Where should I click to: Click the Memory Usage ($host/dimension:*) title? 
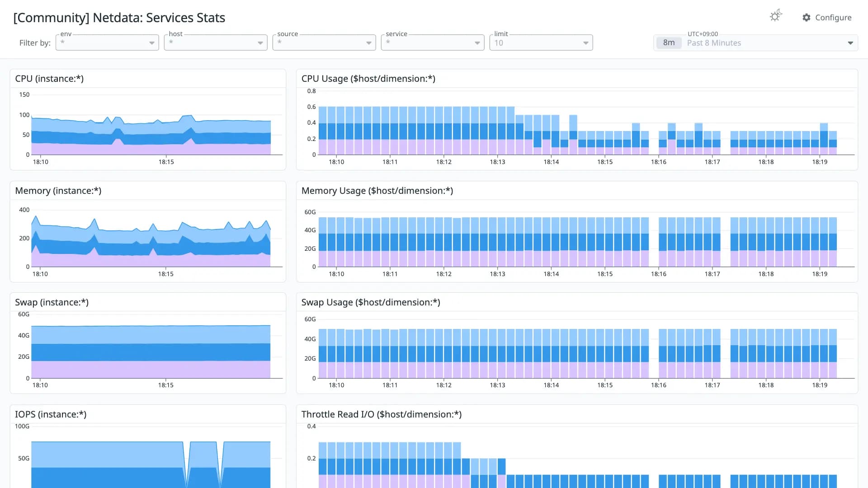click(x=377, y=191)
